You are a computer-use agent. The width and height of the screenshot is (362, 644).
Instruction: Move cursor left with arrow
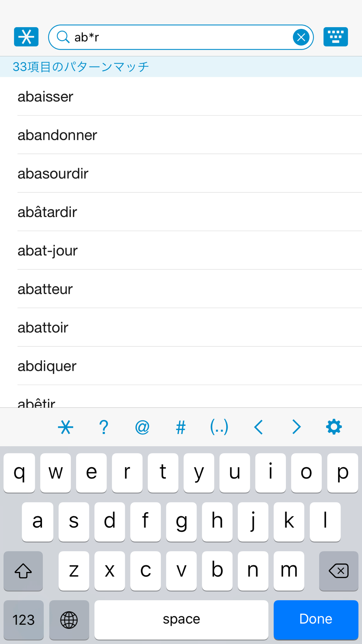[x=258, y=427]
